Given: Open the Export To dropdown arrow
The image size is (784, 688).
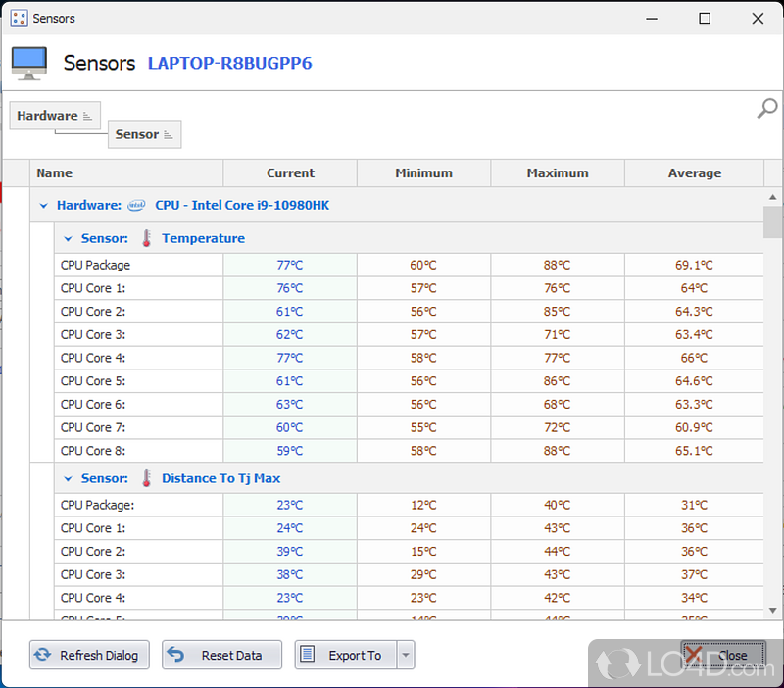Looking at the screenshot, I should tap(406, 655).
